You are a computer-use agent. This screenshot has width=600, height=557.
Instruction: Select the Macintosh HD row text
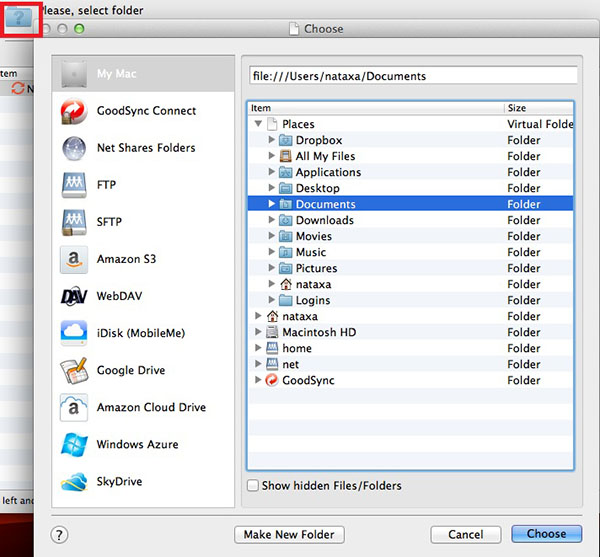click(x=319, y=332)
